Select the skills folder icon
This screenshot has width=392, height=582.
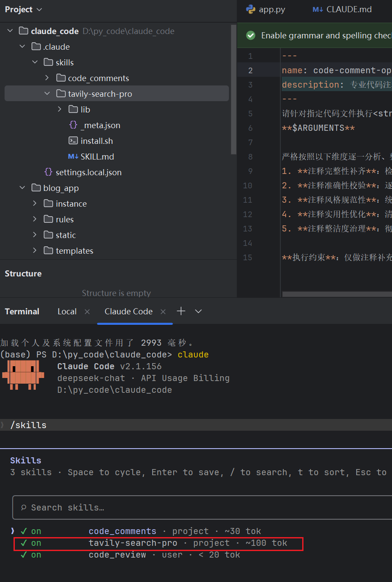pos(48,62)
